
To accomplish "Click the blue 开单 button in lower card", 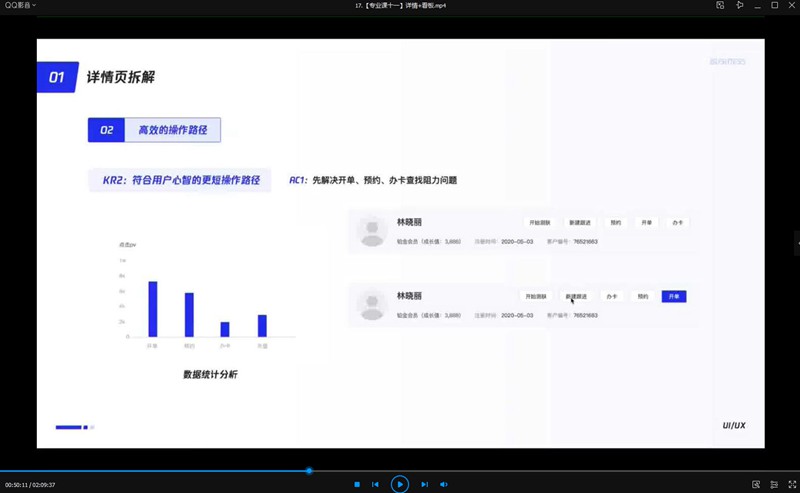I will pos(674,296).
